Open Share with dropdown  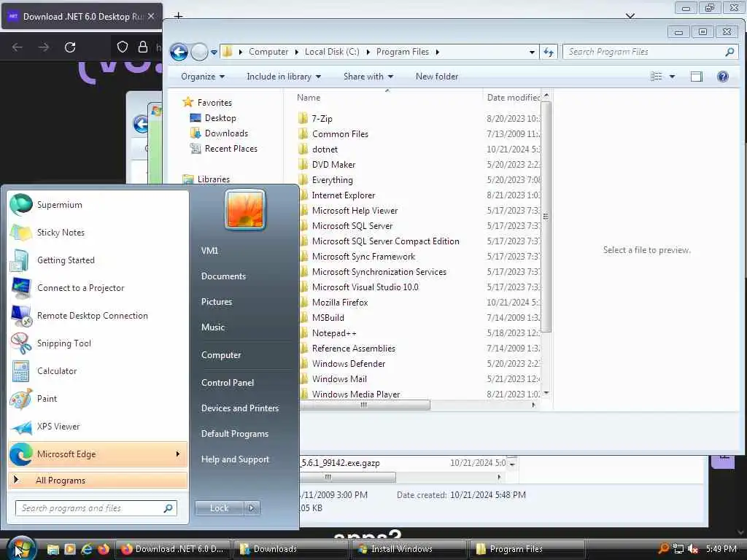(368, 77)
